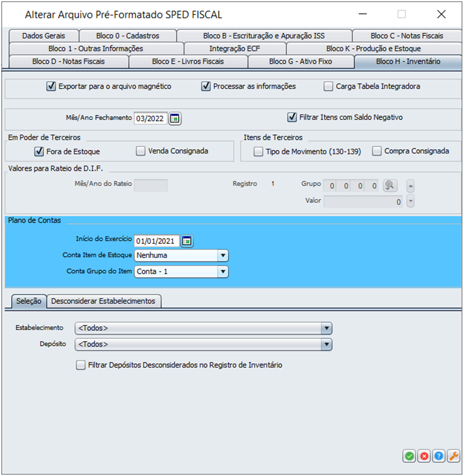This screenshot has height=476, width=463.
Task: Open help with the blue question icon
Action: click(439, 456)
